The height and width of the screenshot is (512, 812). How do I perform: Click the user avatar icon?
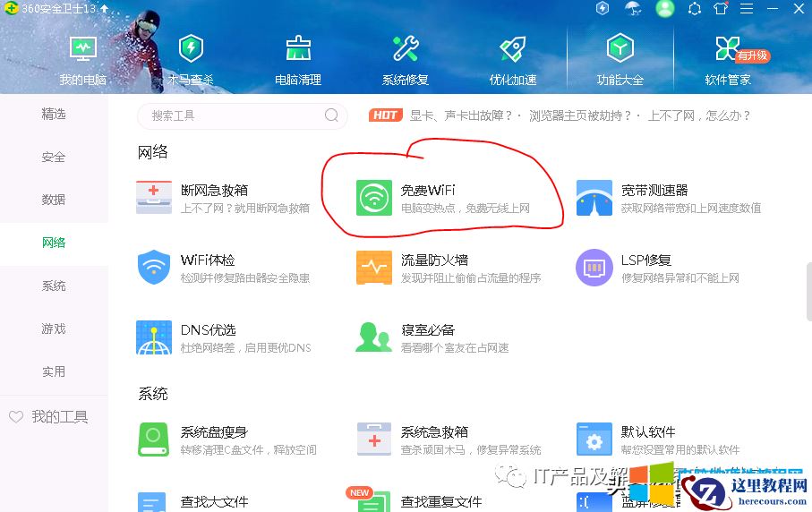[665, 8]
